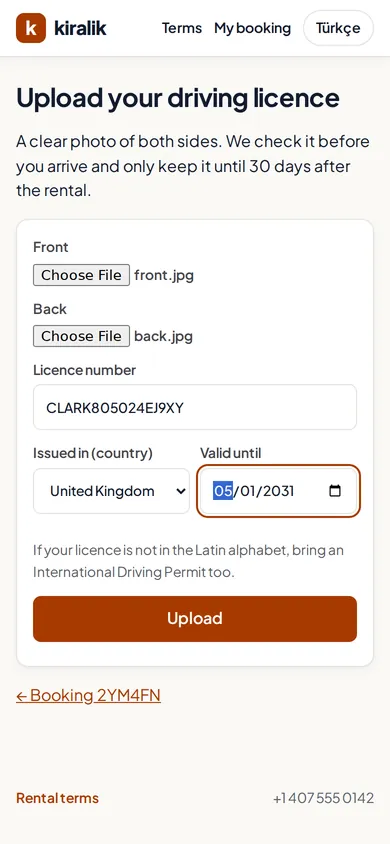Click the phone number +1 407 555 0142
This screenshot has height=844, width=390.
point(323,798)
